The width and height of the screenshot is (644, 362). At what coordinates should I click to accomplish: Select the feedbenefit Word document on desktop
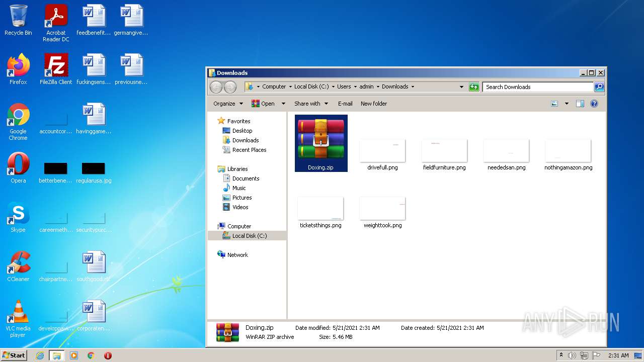point(94,20)
